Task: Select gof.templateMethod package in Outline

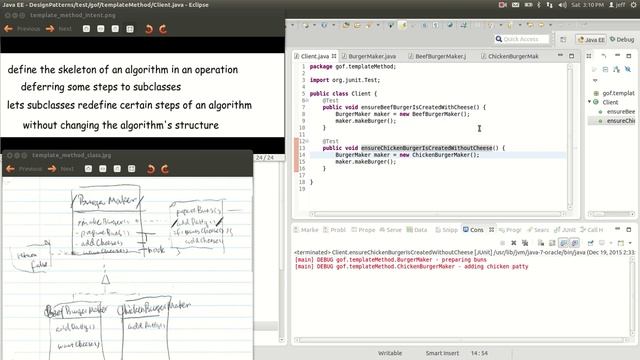Action: click(615, 93)
